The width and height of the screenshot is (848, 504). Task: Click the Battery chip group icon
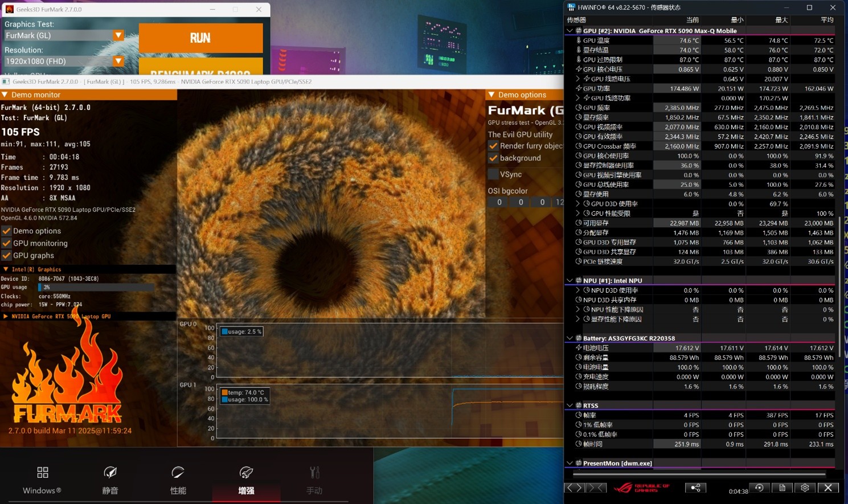point(579,338)
